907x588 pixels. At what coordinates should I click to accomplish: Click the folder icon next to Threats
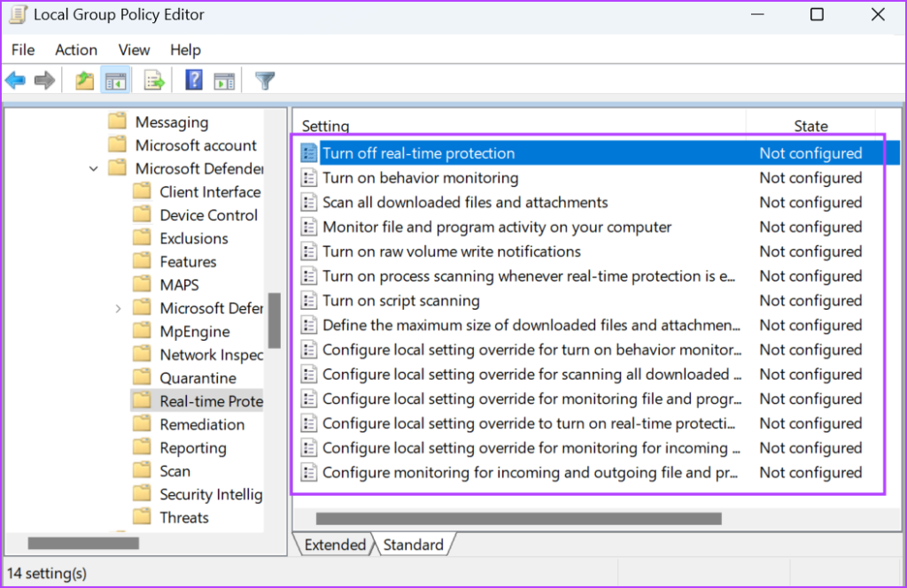coord(142,516)
